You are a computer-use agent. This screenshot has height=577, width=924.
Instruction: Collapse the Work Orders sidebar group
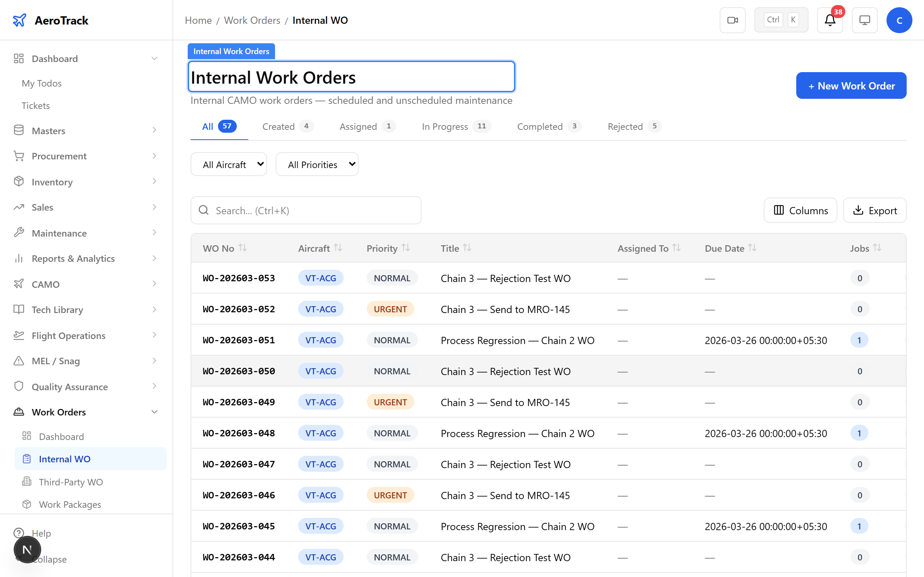[x=154, y=412]
